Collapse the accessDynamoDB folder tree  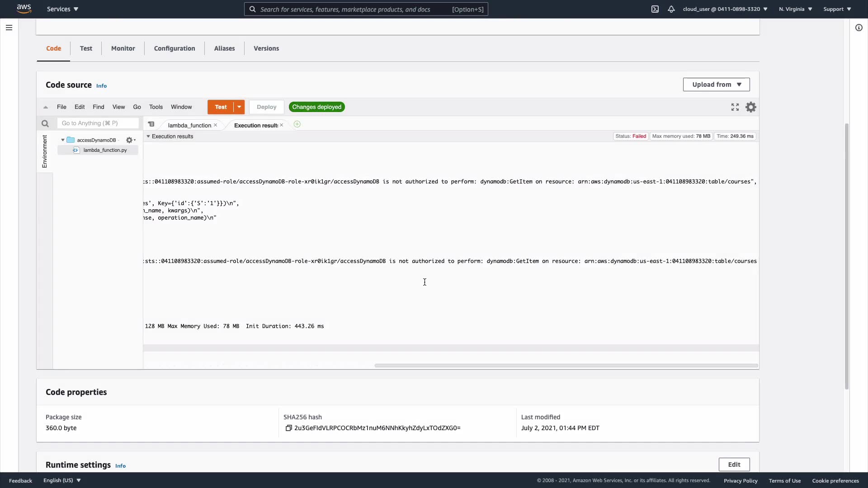(63, 140)
